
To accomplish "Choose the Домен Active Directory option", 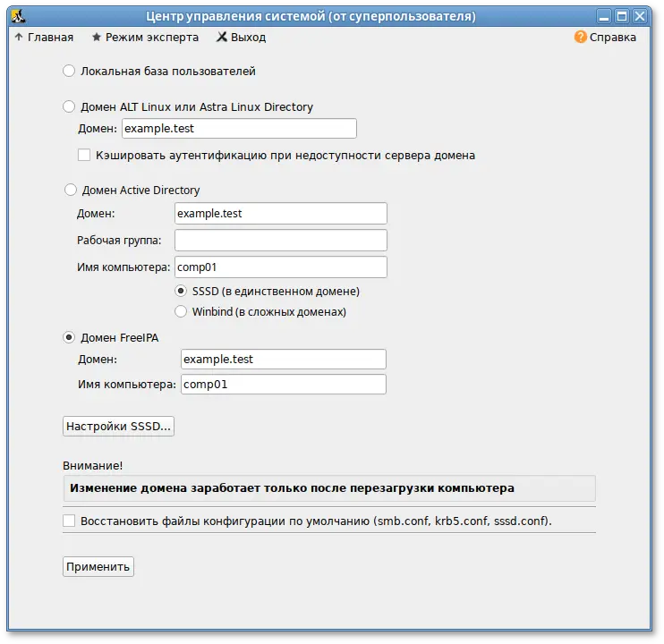I will tap(71, 190).
